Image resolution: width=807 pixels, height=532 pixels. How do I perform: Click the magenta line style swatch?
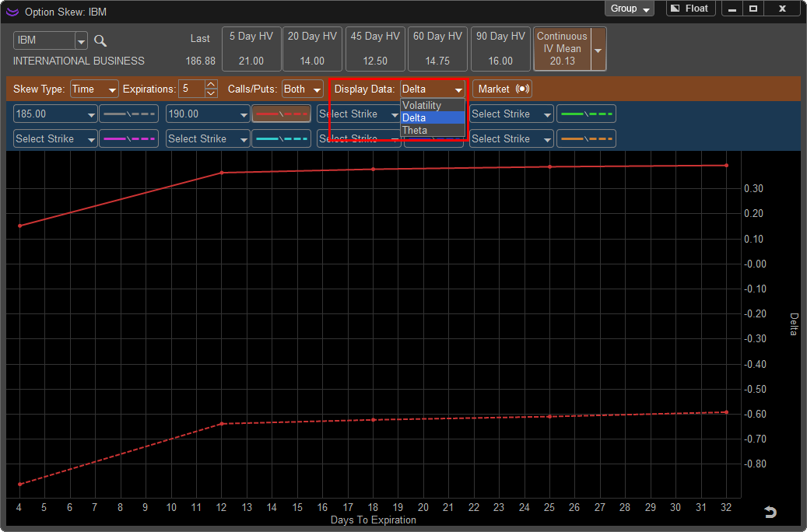[128, 138]
